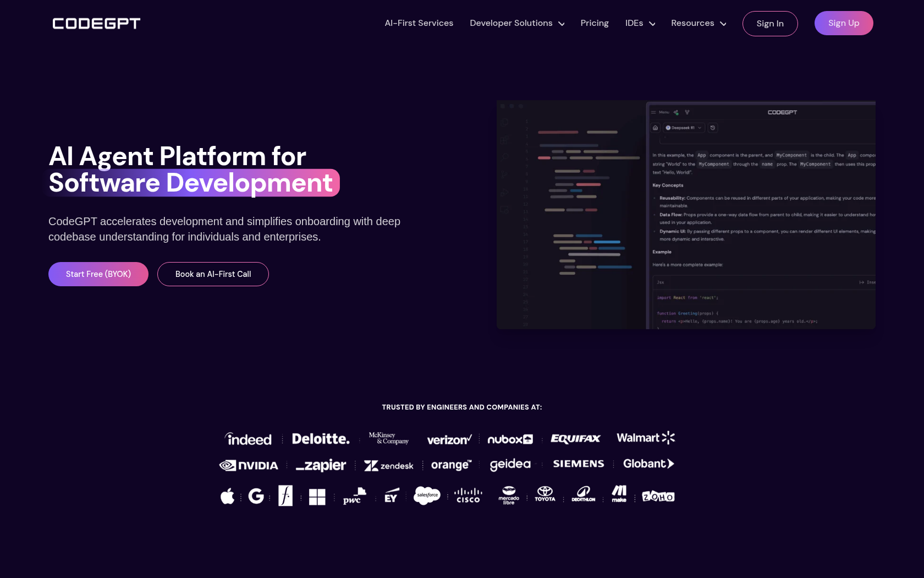This screenshot has width=924, height=578.
Task: Click the Google G logo
Action: pyautogui.click(x=256, y=496)
